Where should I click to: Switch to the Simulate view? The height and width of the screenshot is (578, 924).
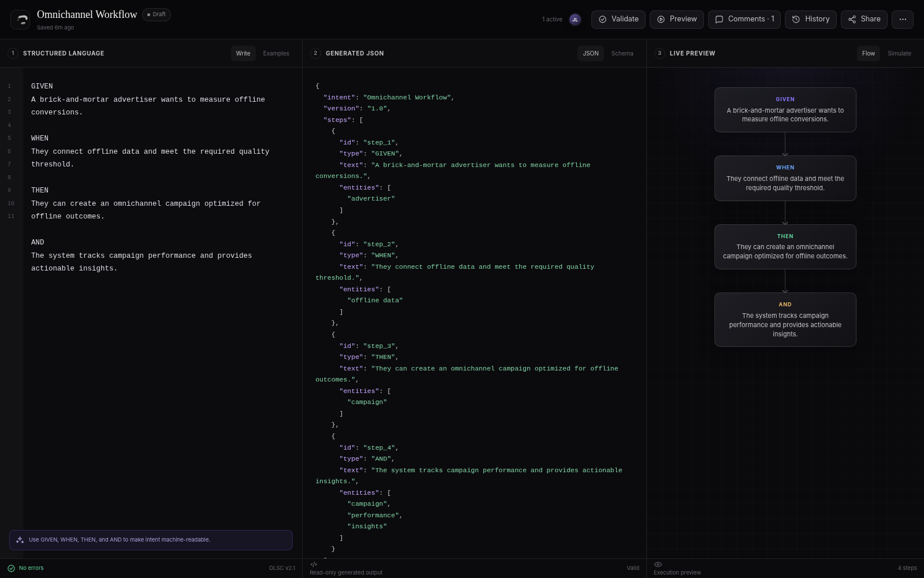tap(899, 53)
